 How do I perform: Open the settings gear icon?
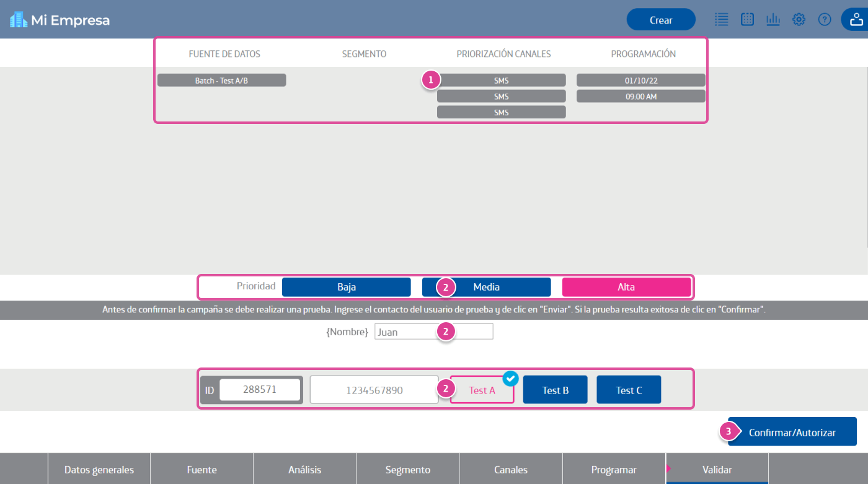coord(799,19)
